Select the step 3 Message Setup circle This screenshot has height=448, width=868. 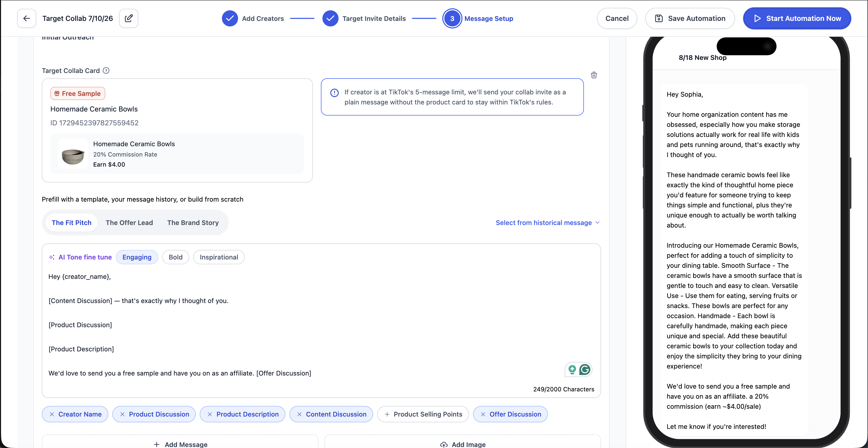click(452, 19)
